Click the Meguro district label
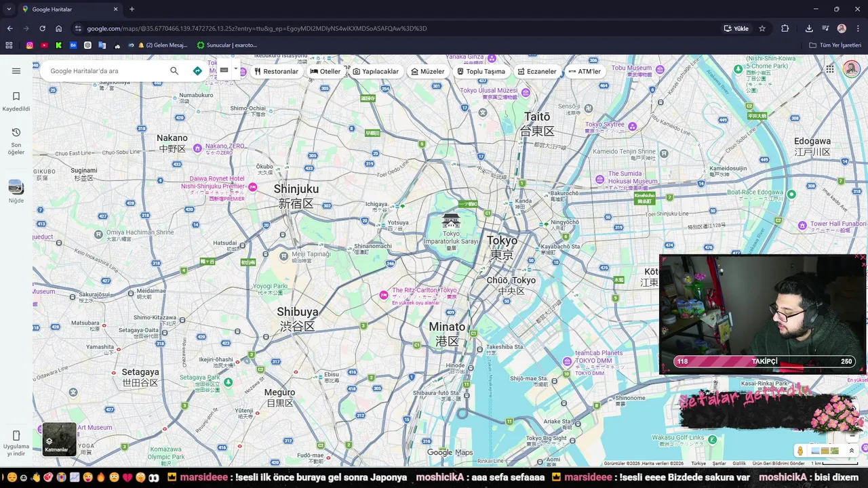This screenshot has height=488, width=868. pos(279,397)
